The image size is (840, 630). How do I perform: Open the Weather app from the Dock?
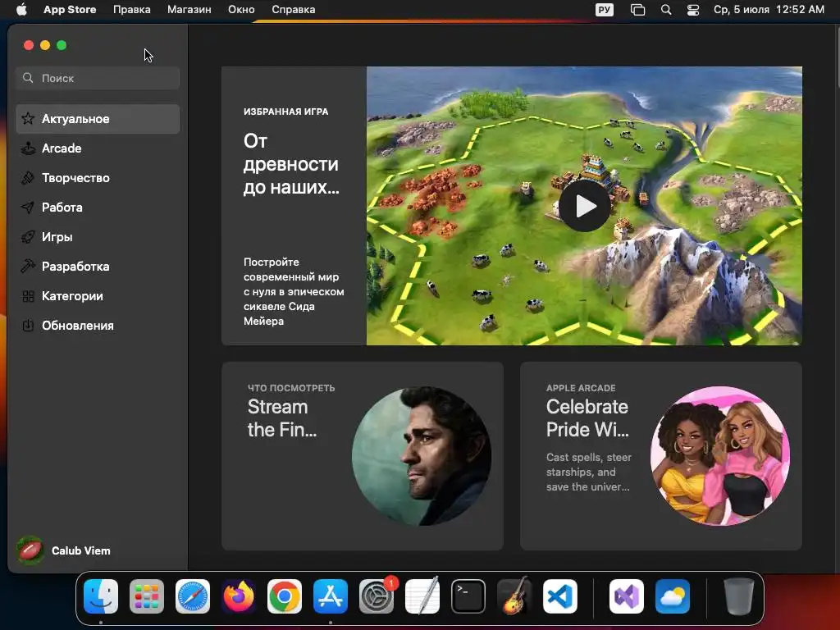673,596
